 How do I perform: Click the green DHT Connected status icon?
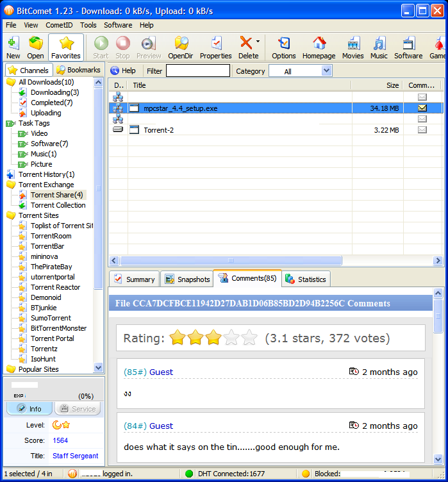pyautogui.click(x=189, y=474)
